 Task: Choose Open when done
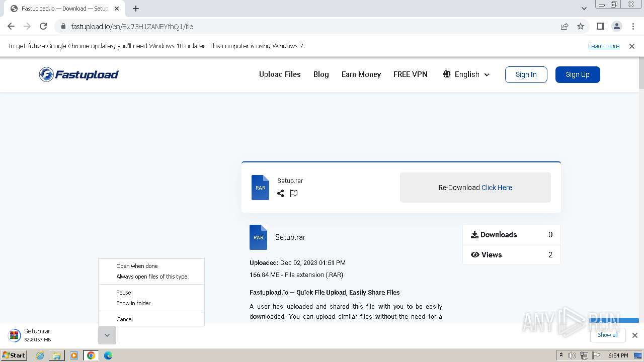pos(151,266)
